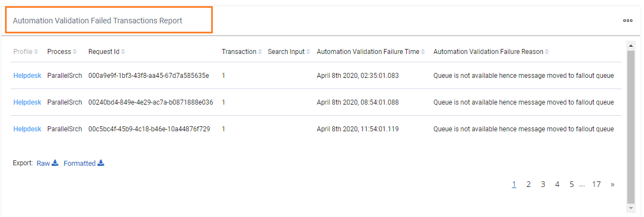Jump to last page 17
Screen dimensions: 644x217
click(596, 185)
